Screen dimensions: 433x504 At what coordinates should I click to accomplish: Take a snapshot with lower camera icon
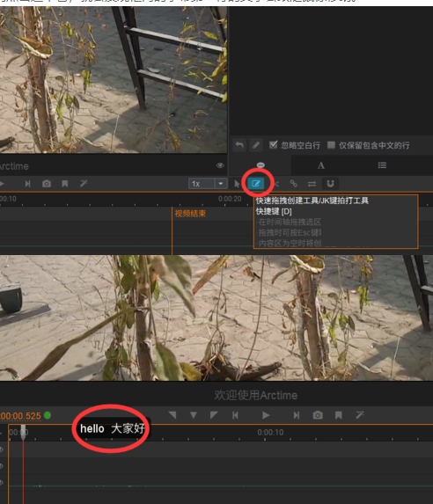318,415
